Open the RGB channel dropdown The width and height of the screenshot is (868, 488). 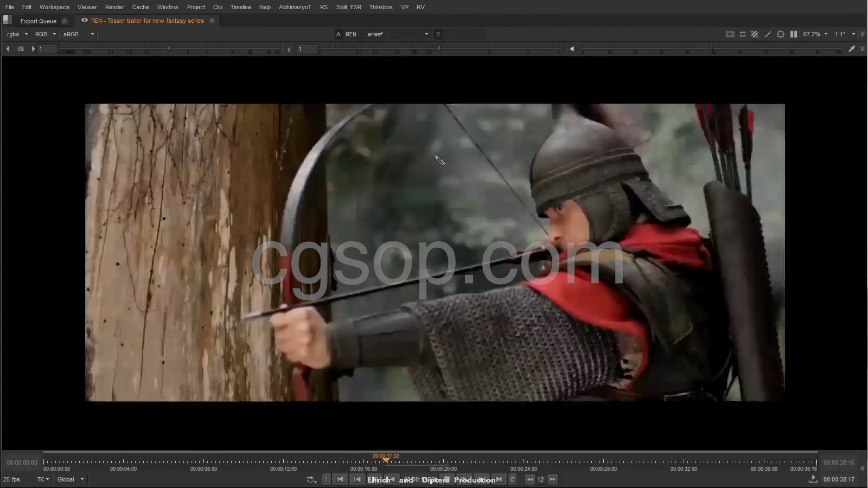(45, 34)
